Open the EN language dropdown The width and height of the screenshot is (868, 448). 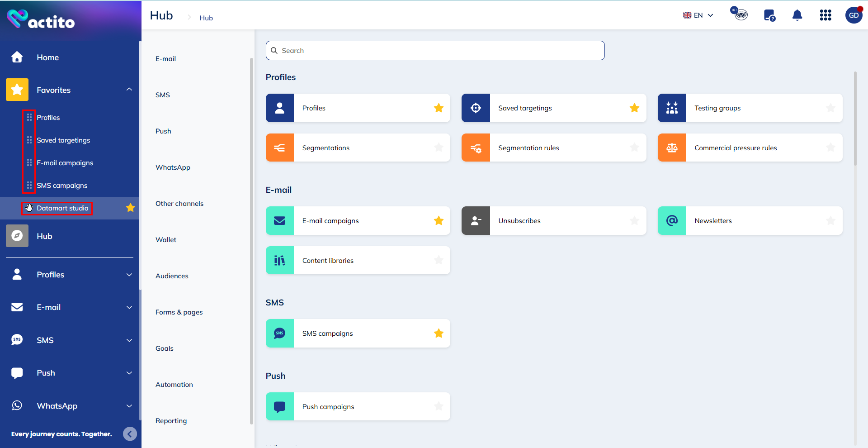(x=698, y=15)
